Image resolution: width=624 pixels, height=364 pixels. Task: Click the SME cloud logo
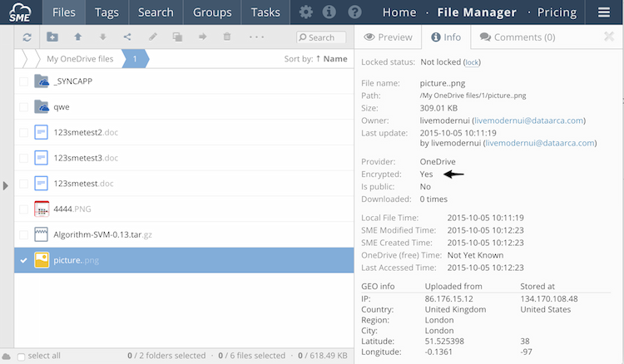click(20, 12)
